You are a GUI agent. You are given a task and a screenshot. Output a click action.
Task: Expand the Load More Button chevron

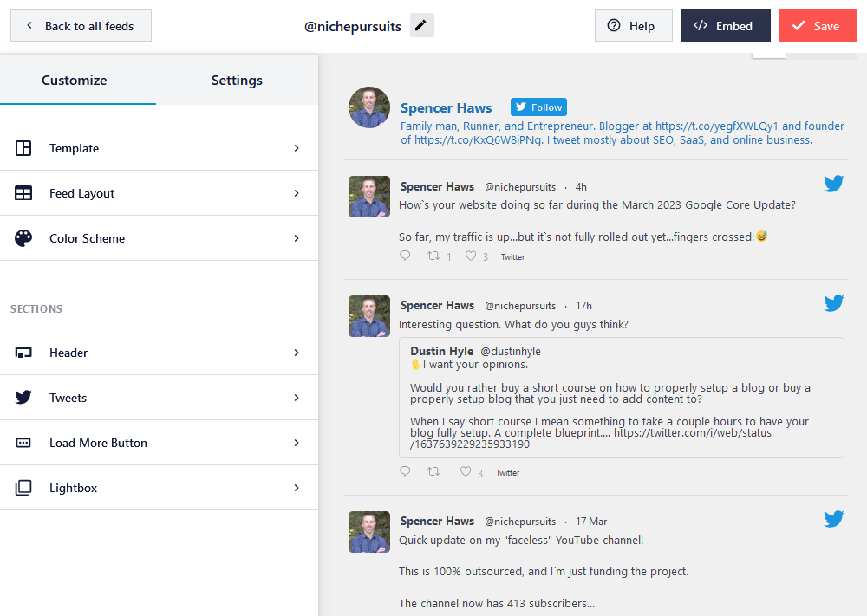[x=297, y=443]
